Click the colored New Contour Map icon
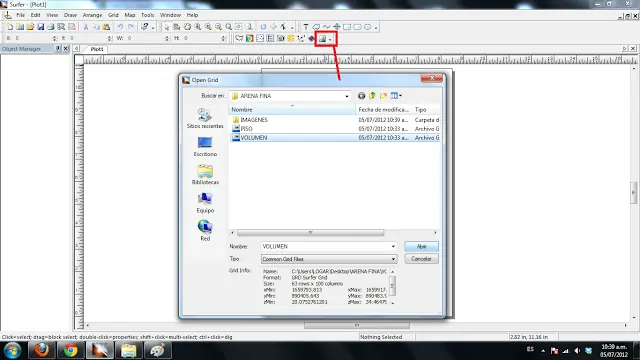 click(x=249, y=38)
